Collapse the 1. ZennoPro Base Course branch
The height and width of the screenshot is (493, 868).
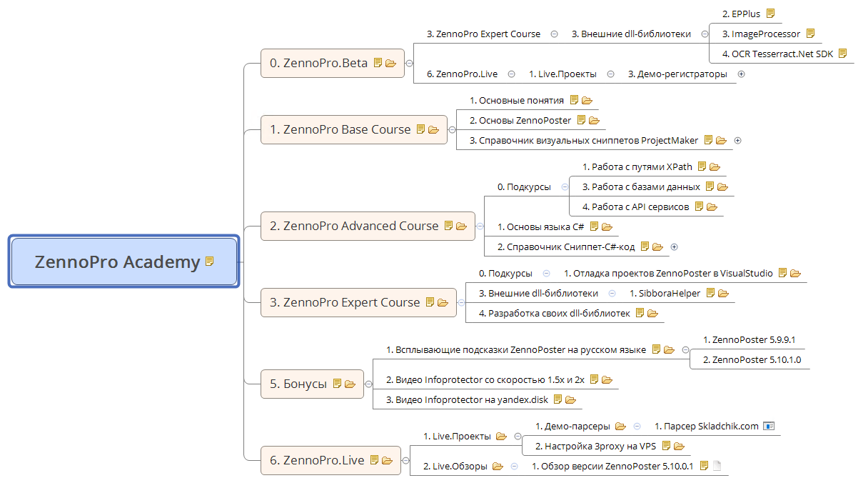click(x=452, y=130)
